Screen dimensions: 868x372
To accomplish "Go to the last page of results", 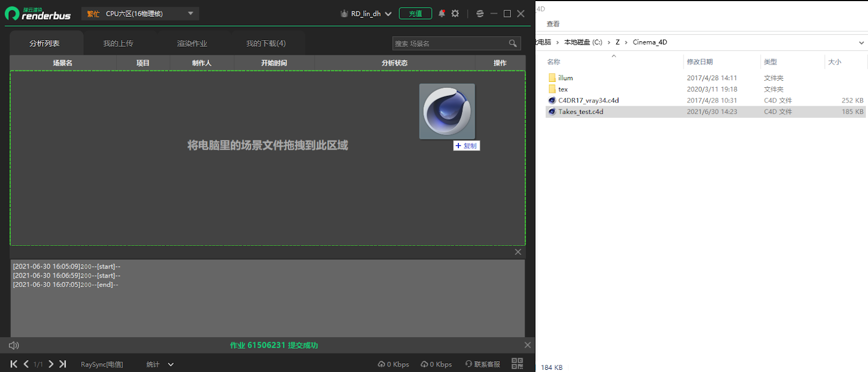I will coord(63,364).
